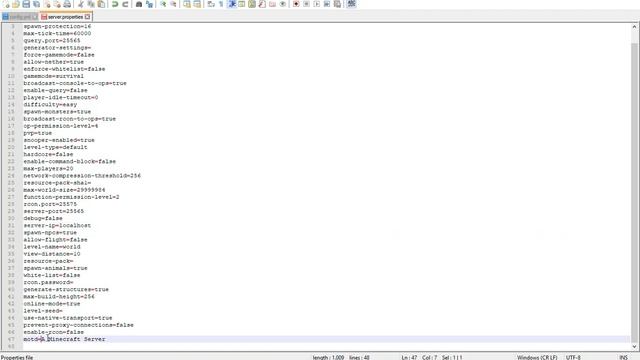Click the line "max-world-size=29999984"

coord(64,190)
